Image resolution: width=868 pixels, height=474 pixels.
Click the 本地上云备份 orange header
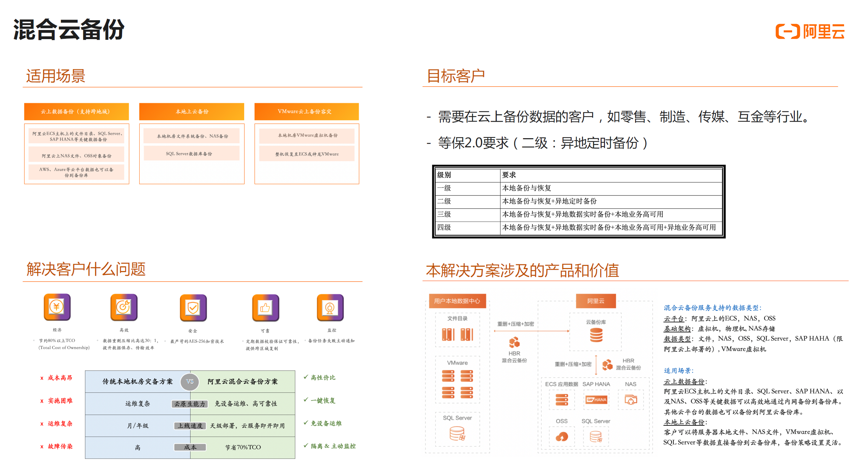click(x=192, y=112)
